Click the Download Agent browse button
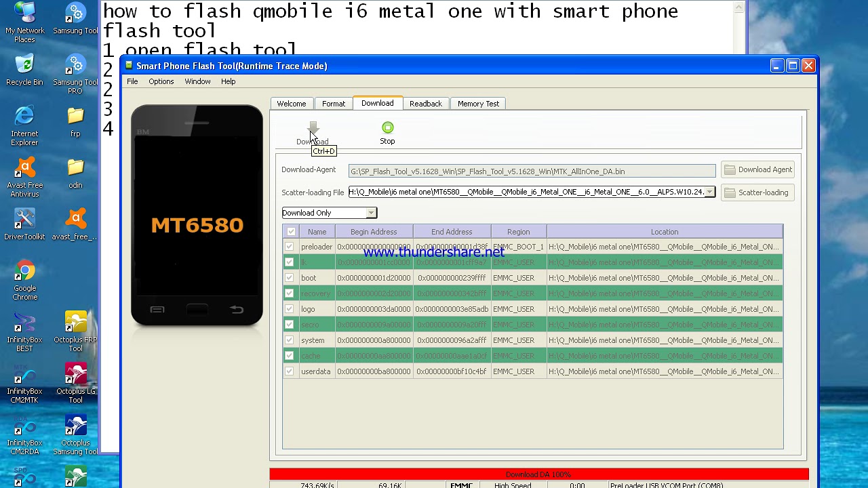868x488 pixels. click(x=757, y=169)
